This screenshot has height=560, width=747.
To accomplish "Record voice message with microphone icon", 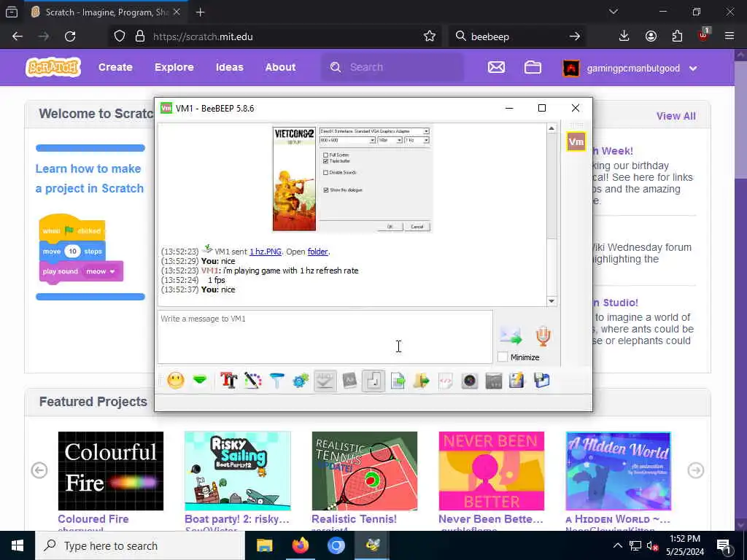I will click(543, 336).
